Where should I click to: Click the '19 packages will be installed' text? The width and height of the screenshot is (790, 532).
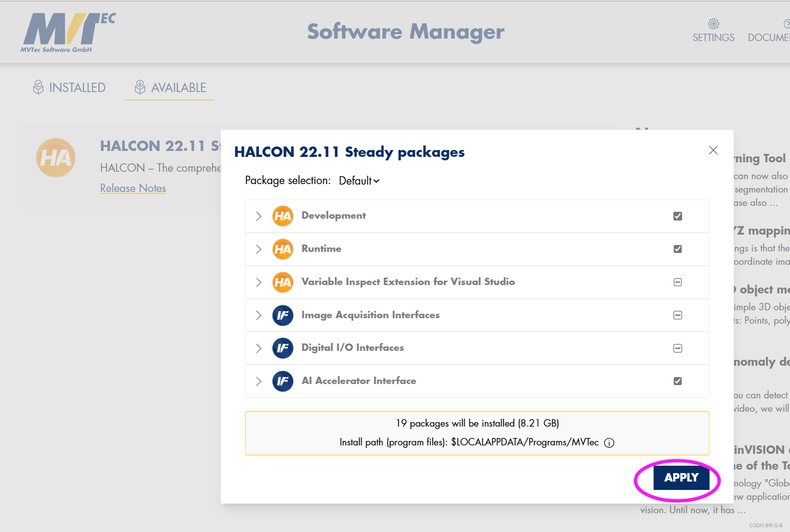[477, 424]
